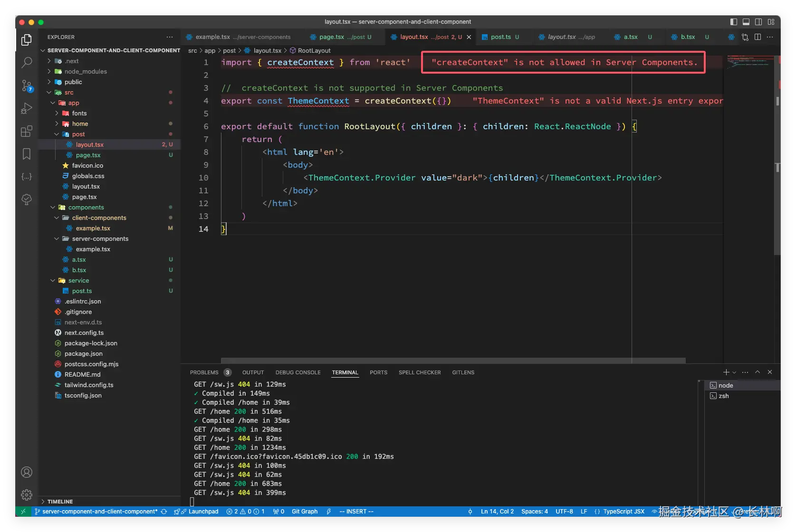Open the Extensions view
Image resolution: width=796 pixels, height=532 pixels.
click(x=27, y=131)
